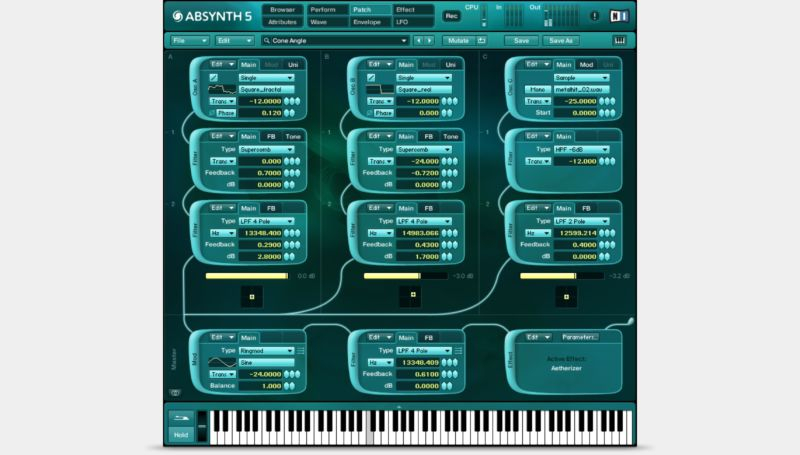Click next preset arrow beside Cone Angle
This screenshot has width=800, height=455.
[x=429, y=41]
